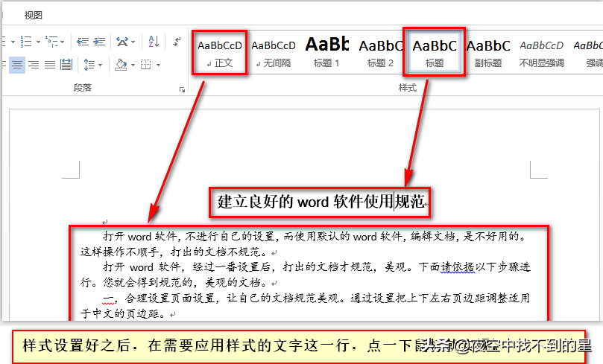The width and height of the screenshot is (603, 364).
Task: Apply the 无间隔 style
Action: [x=274, y=53]
